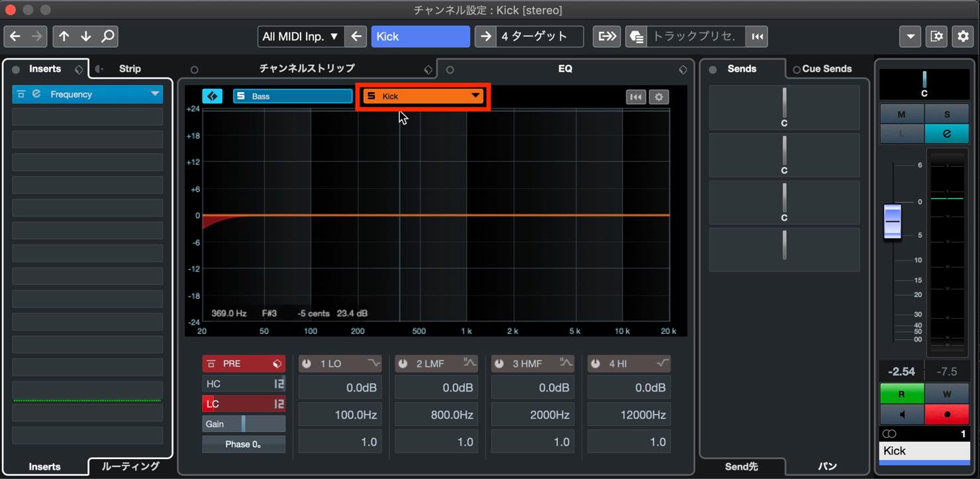Viewport: 980px width, 479px height.
Task: Click output routing chain icon in toolbar
Action: (x=607, y=36)
